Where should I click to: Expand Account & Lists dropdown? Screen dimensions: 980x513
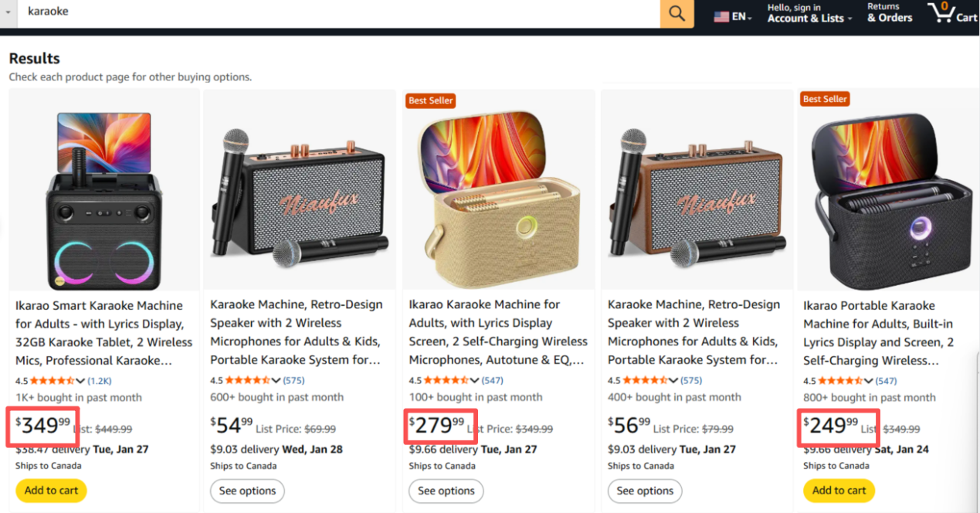[x=809, y=14]
